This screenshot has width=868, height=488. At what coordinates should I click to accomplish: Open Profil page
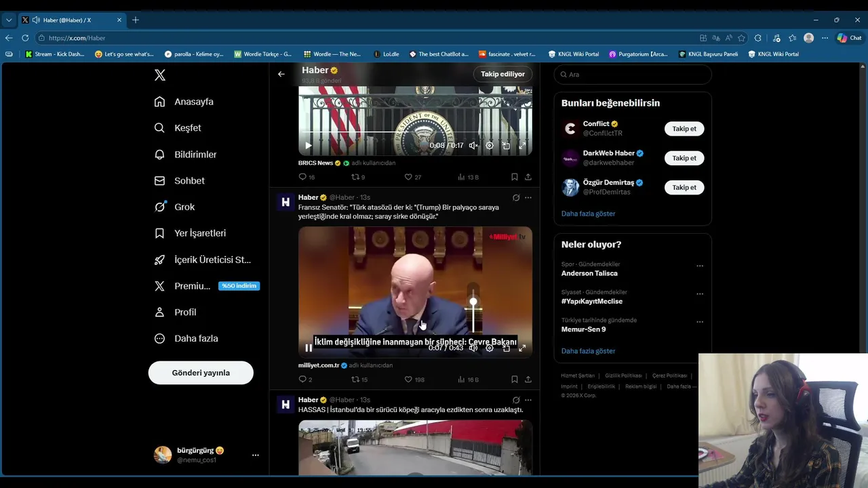pos(175,312)
